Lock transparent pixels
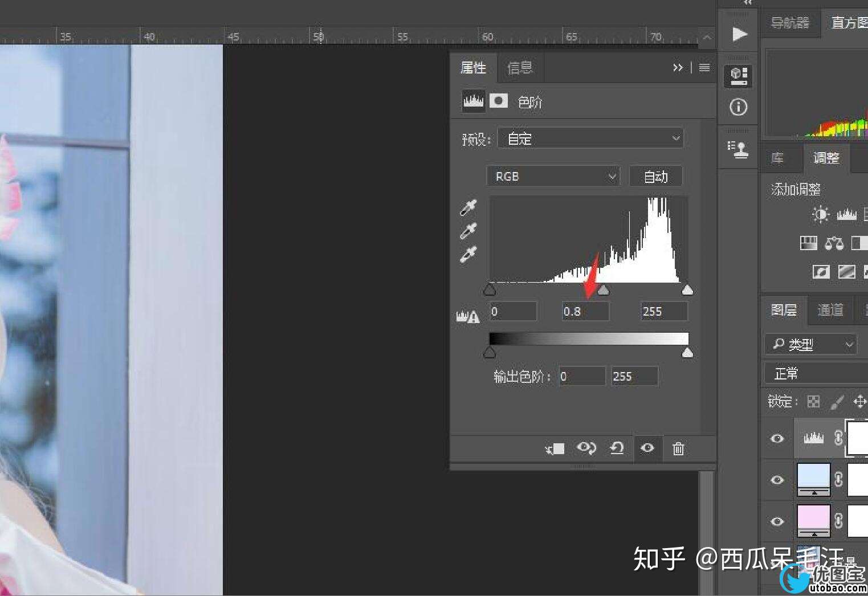This screenshot has height=596, width=868. coord(813,402)
